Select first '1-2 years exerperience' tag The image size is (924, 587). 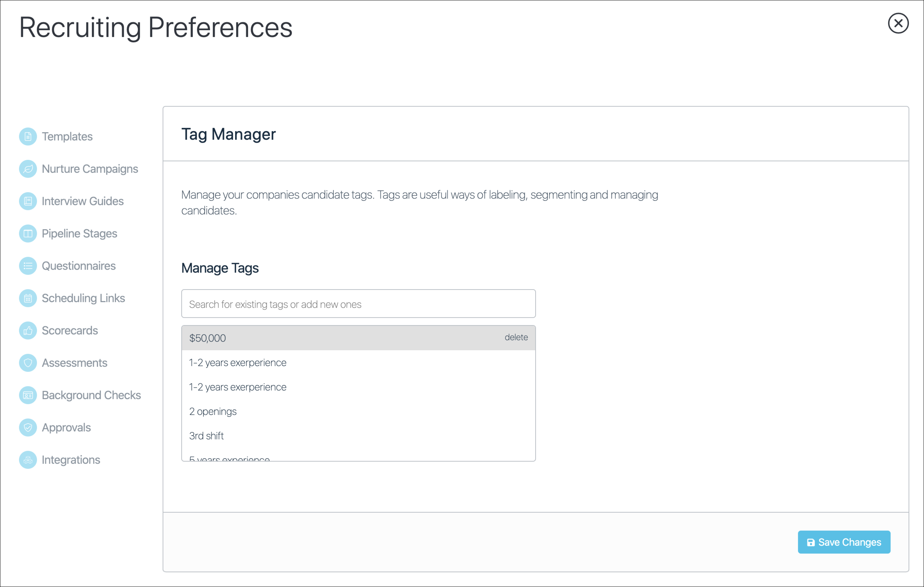click(x=358, y=362)
